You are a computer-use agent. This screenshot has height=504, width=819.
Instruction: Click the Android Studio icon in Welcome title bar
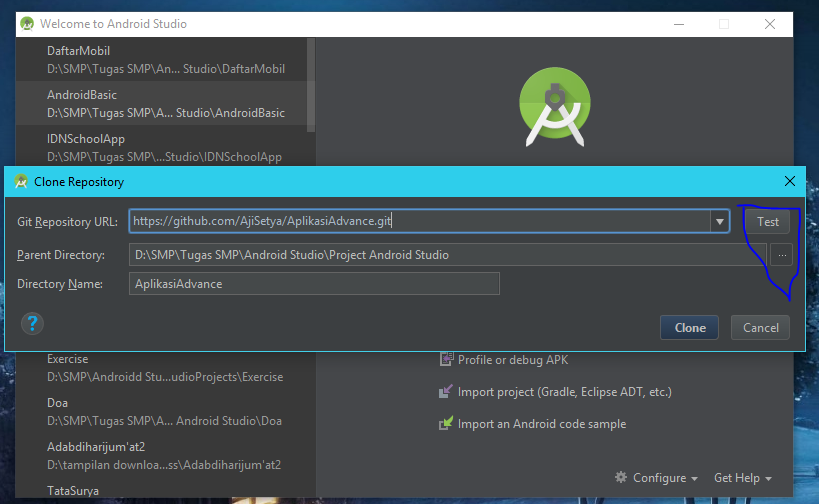point(27,24)
